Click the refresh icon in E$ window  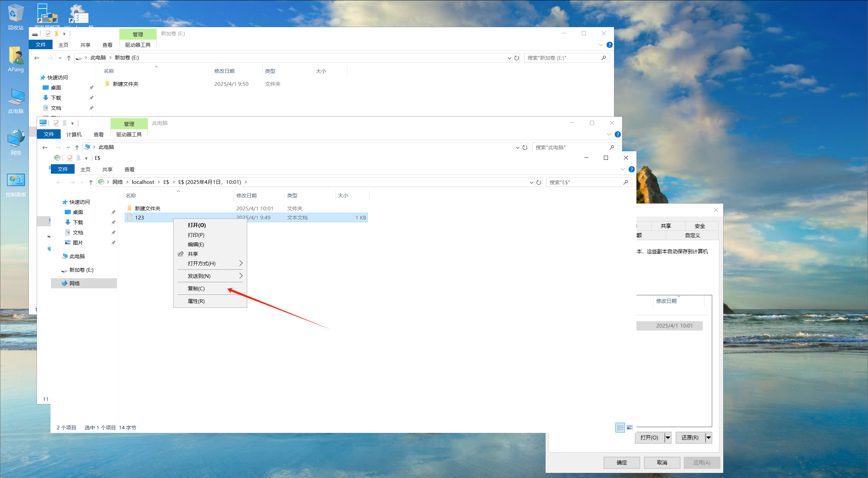tap(539, 183)
